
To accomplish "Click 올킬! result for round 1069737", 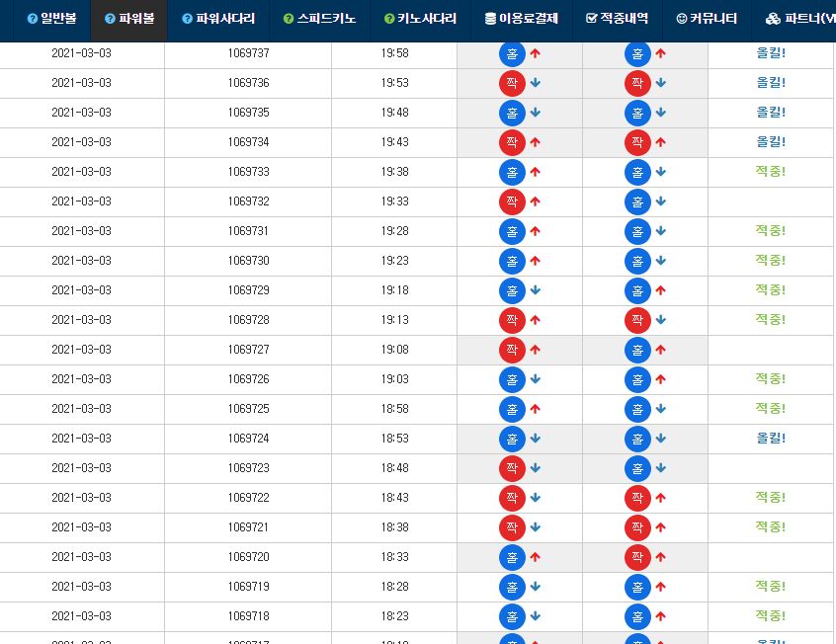I will coord(771,52).
